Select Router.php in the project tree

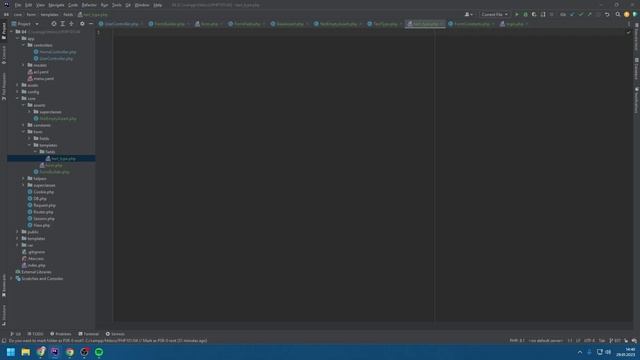pos(43,212)
